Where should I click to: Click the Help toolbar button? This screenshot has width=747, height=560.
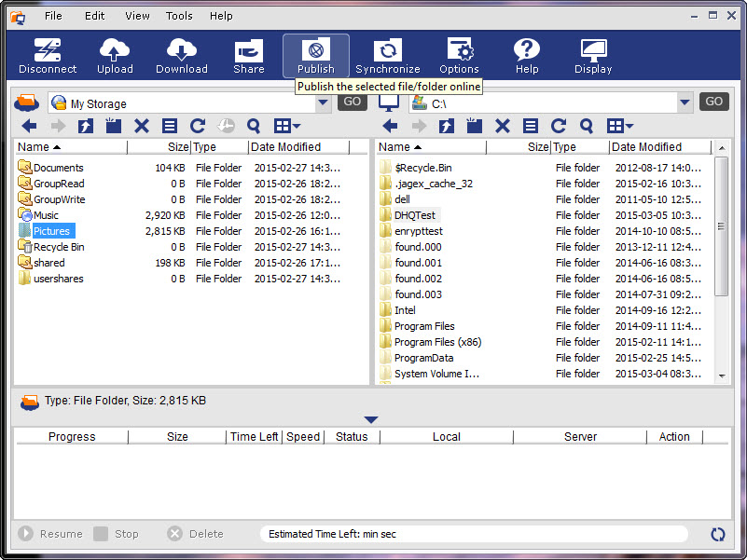pyautogui.click(x=527, y=56)
